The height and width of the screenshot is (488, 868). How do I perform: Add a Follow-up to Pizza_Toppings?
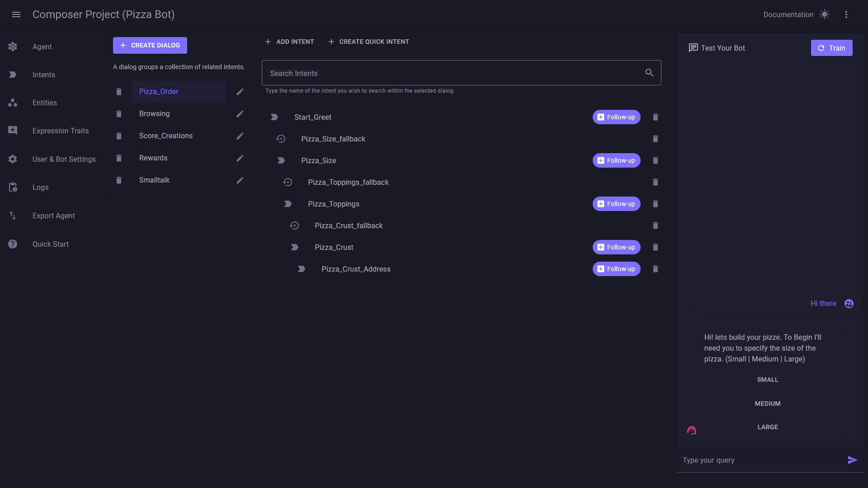[x=616, y=204]
